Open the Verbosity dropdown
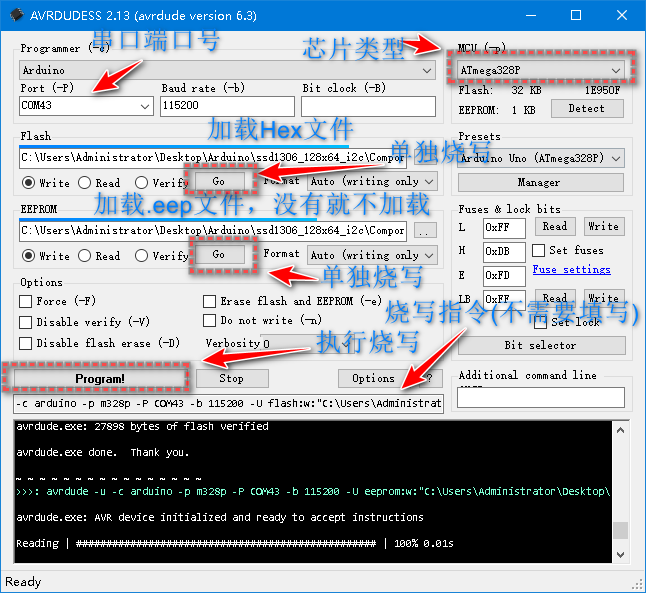This screenshot has height=593, width=646. 308,344
